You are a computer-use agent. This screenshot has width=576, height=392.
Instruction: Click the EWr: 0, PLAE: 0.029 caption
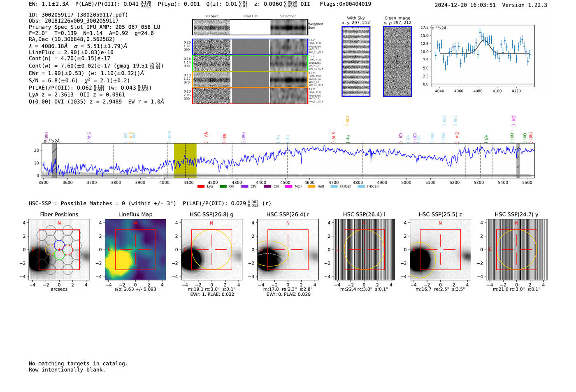click(288, 294)
